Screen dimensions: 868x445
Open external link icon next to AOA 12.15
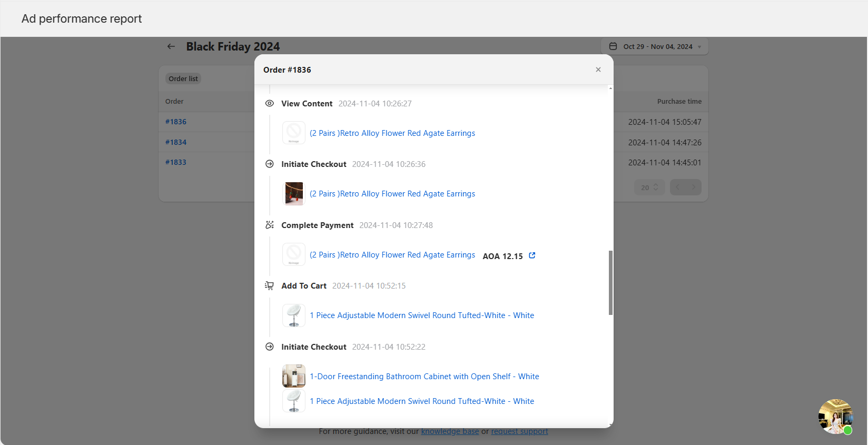532,255
